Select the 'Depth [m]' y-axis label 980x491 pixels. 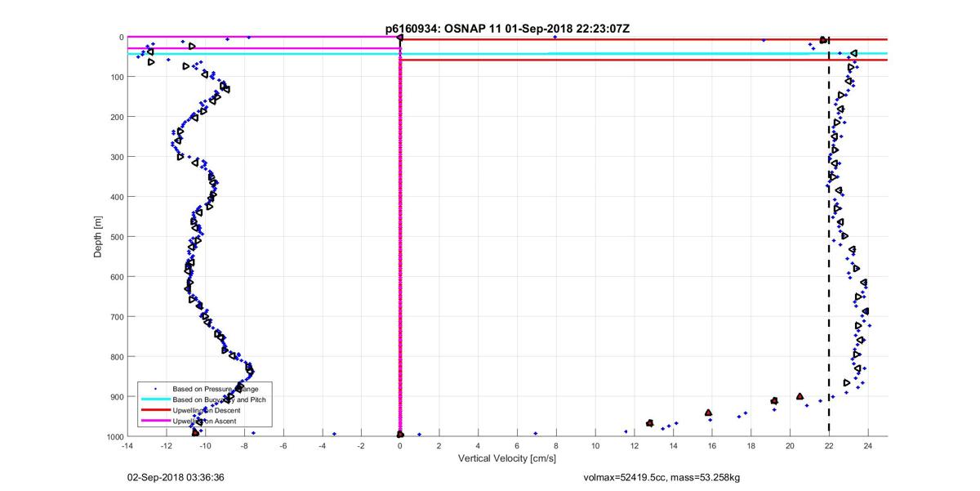98,237
